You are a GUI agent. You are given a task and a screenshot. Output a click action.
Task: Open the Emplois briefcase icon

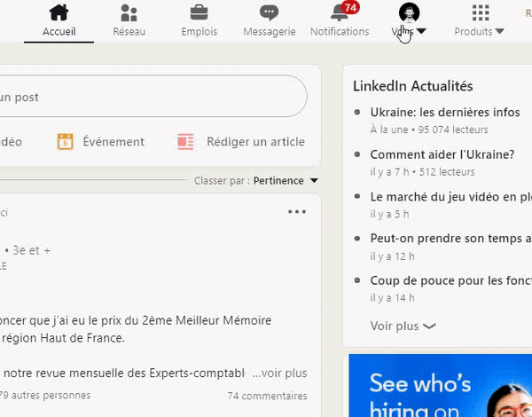pos(199,12)
